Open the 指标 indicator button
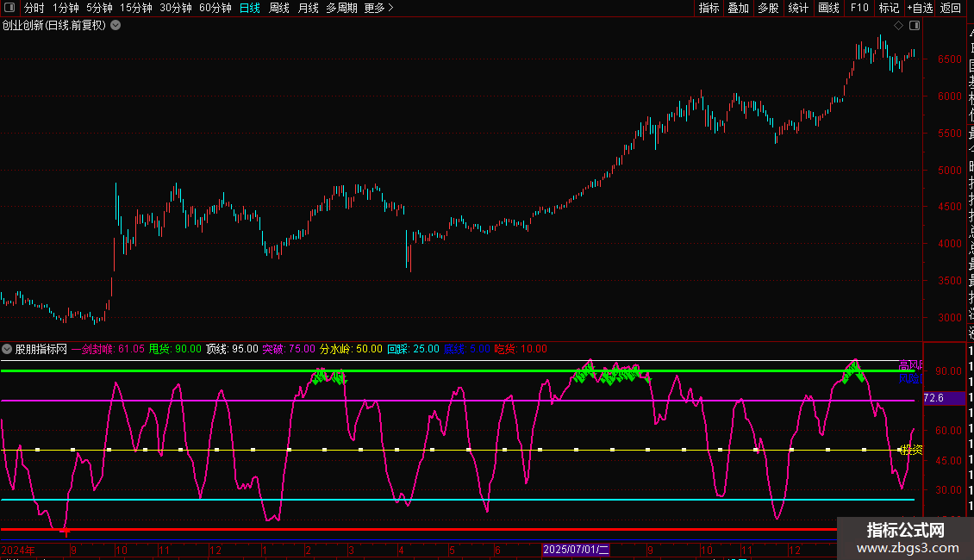Image resolution: width=974 pixels, height=560 pixels. tap(709, 8)
